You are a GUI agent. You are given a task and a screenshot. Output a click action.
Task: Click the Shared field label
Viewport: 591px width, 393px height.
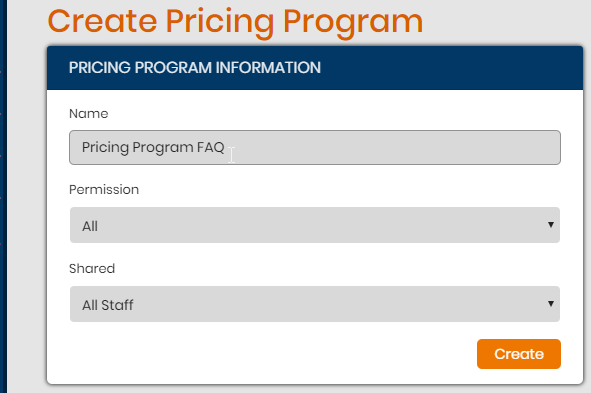click(x=92, y=269)
